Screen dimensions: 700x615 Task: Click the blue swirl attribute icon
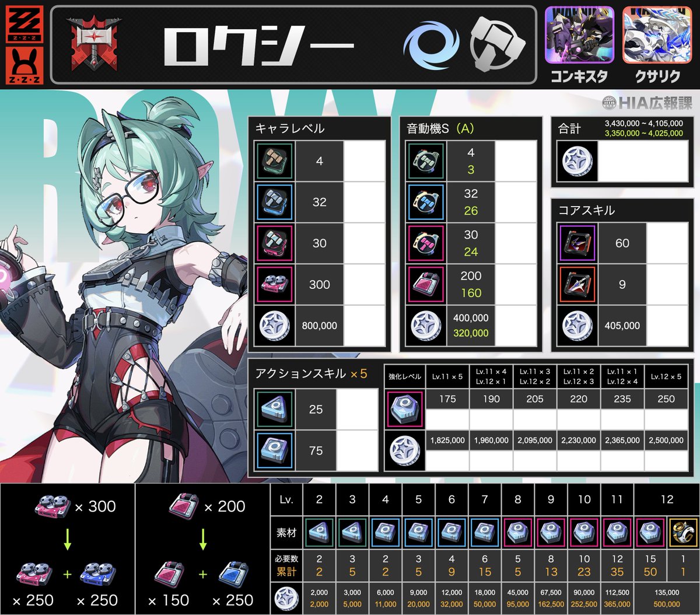pos(433,45)
